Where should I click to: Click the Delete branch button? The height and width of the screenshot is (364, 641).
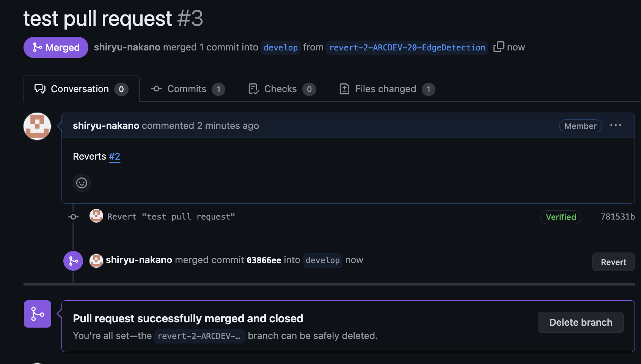(x=580, y=322)
